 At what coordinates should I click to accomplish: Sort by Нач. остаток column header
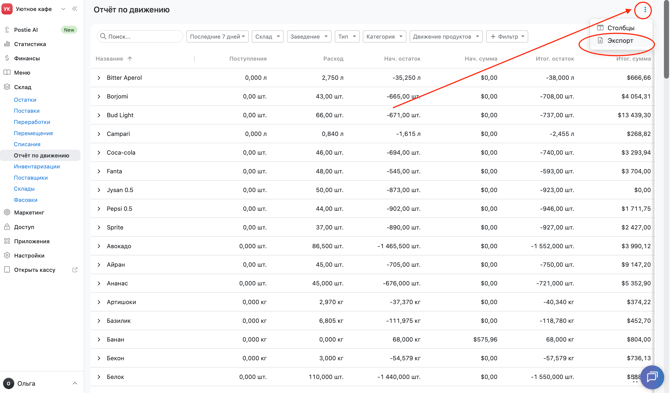[x=402, y=59]
